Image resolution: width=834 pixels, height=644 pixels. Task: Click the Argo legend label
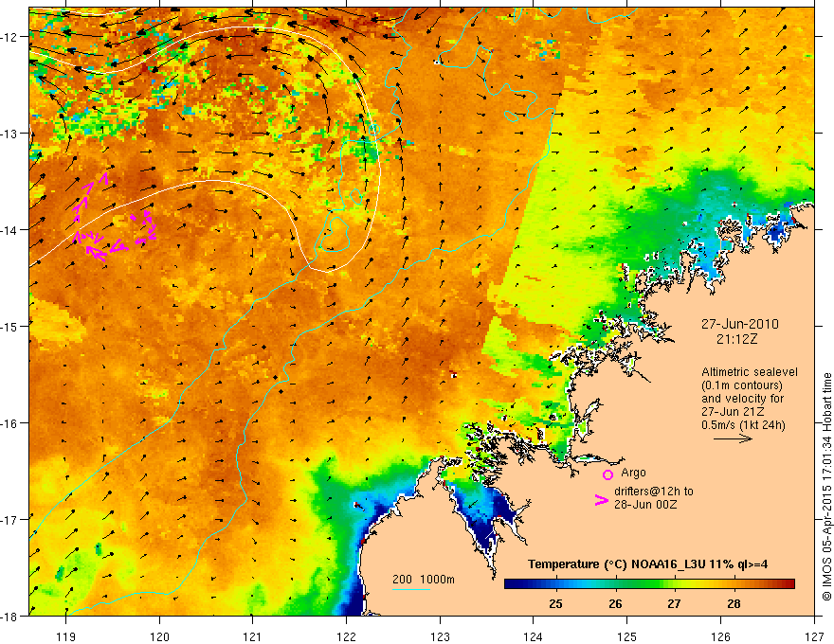pyautogui.click(x=633, y=473)
